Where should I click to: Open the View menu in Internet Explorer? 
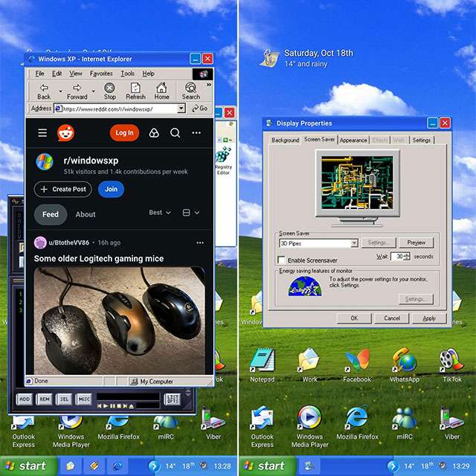pos(76,74)
